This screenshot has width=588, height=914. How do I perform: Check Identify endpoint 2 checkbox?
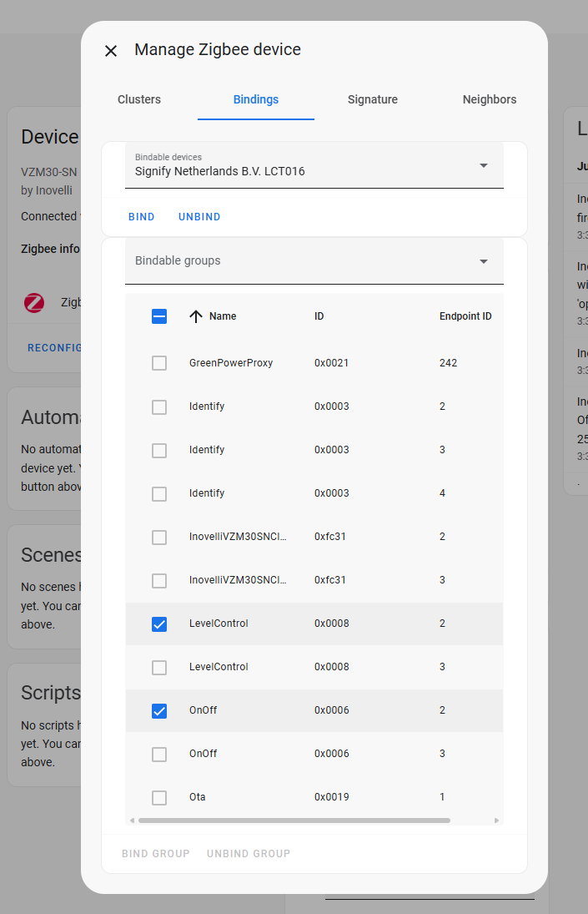[x=159, y=407]
